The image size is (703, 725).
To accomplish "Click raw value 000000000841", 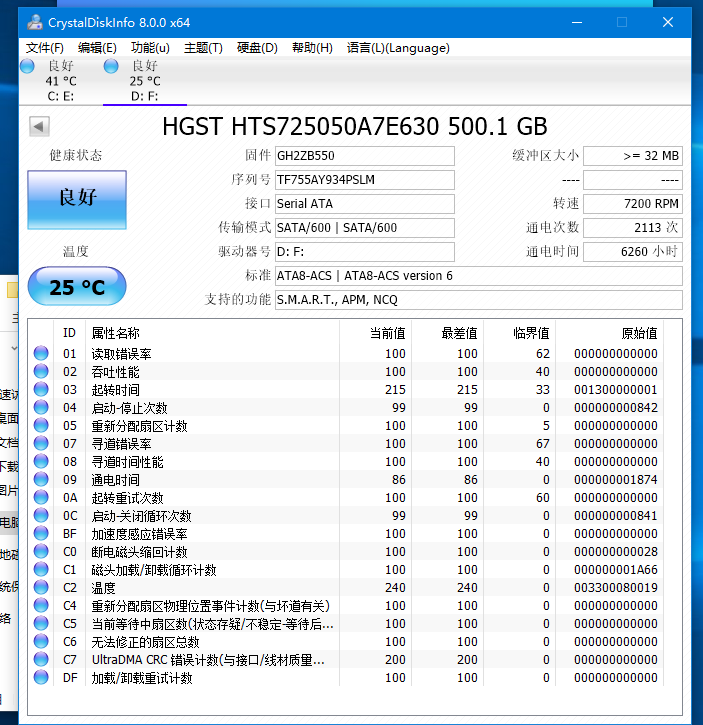I will 616,516.
